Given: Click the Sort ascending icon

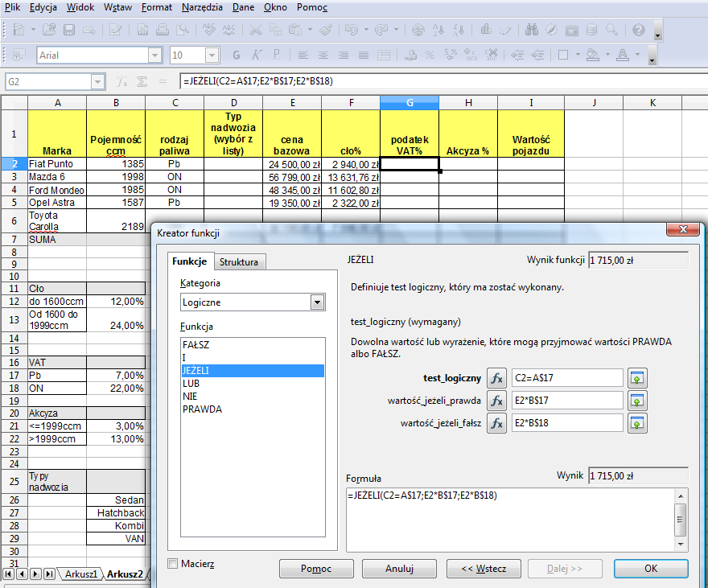Looking at the screenshot, I should click(438, 30).
